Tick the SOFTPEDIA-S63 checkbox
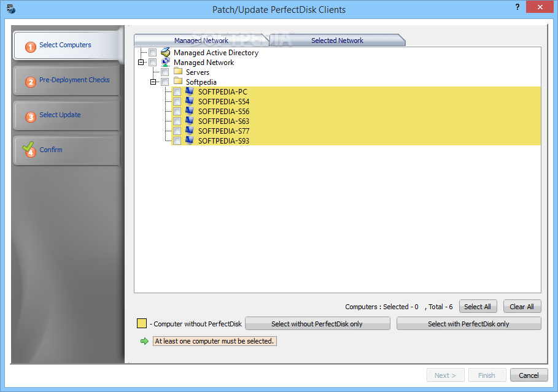 click(177, 121)
